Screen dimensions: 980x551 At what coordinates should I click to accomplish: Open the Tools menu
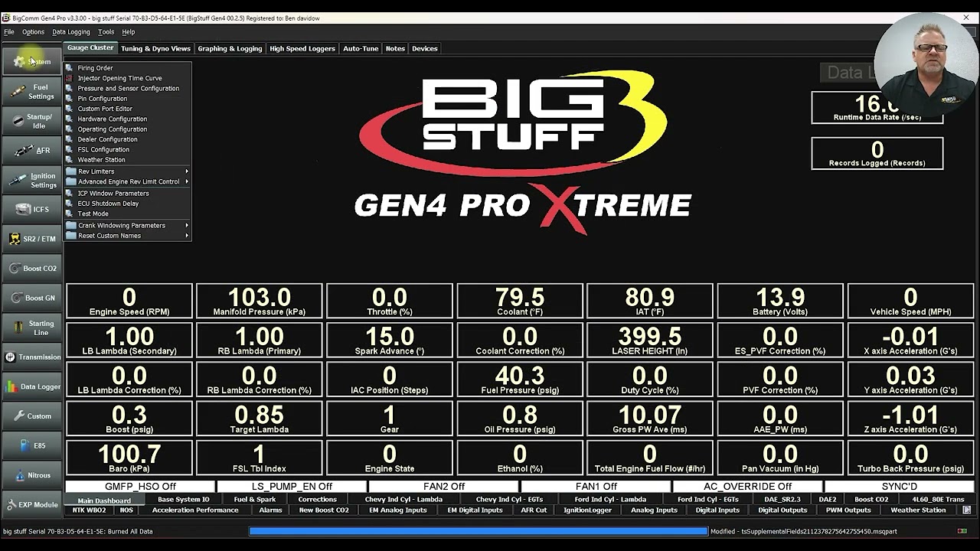tap(106, 32)
